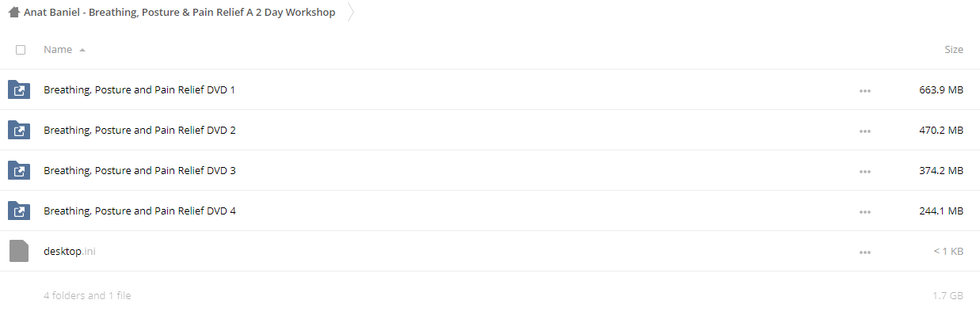The width and height of the screenshot is (980, 315).
Task: Toggle the Name sort direction arrow
Action: point(82,50)
